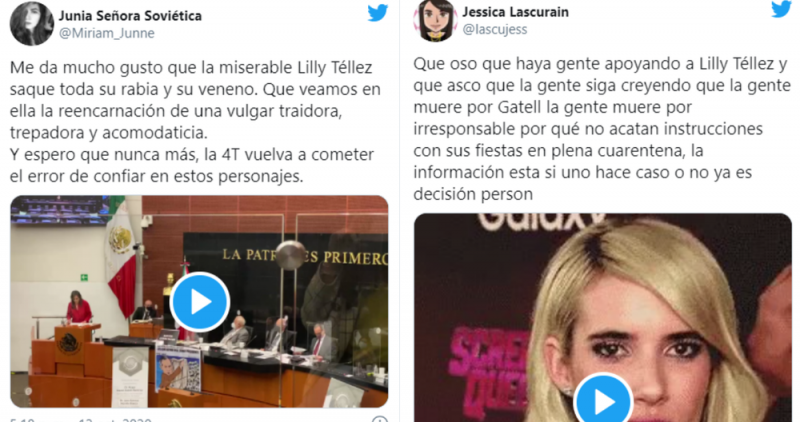This screenshot has height=422, width=800.
Task: Open the Jessica Lascurain display name
Action: coord(515,12)
